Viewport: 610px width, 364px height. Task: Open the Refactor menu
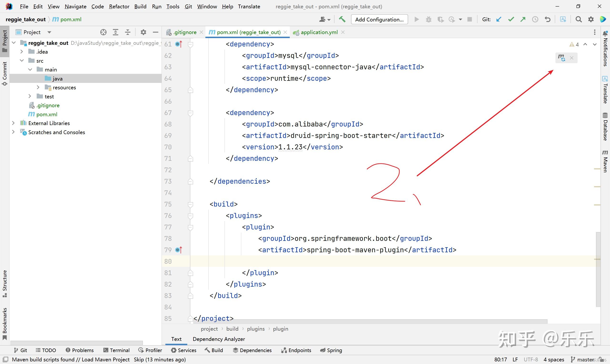tap(119, 7)
